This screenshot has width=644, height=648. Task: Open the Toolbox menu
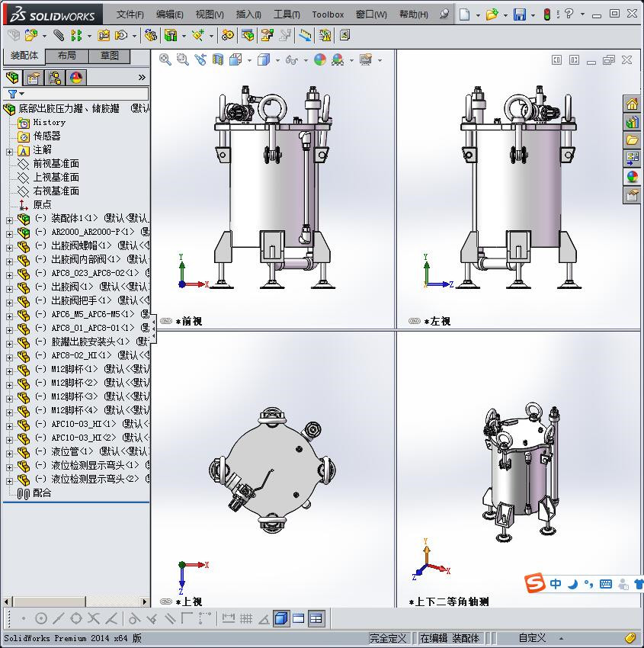coord(328,14)
